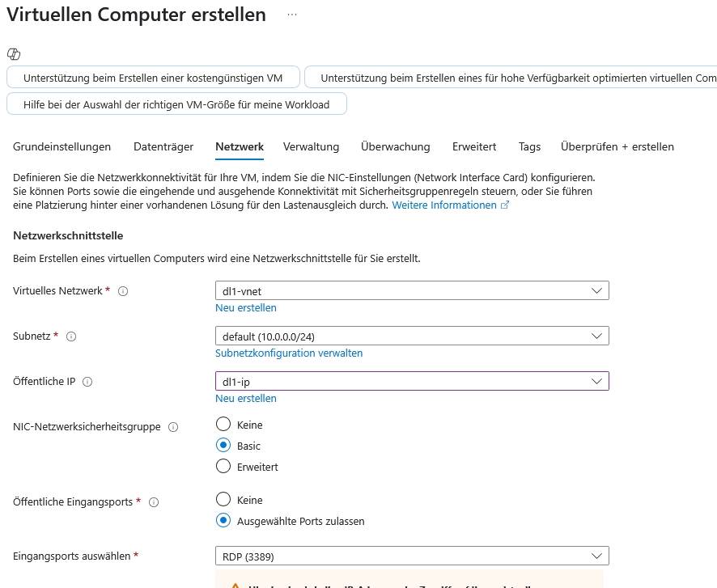Click info icon next to Virtuelles Netzwerk
717x588 pixels.
coord(123,291)
